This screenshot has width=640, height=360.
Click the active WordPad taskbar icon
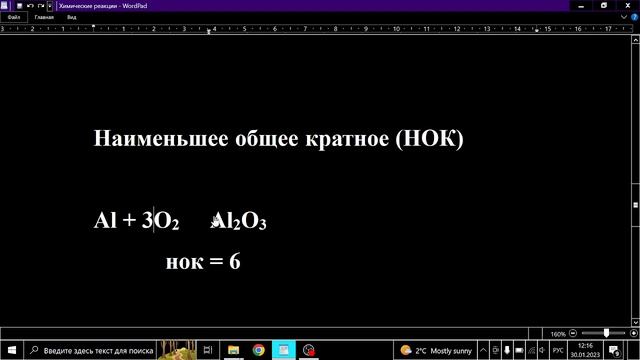coord(284,350)
